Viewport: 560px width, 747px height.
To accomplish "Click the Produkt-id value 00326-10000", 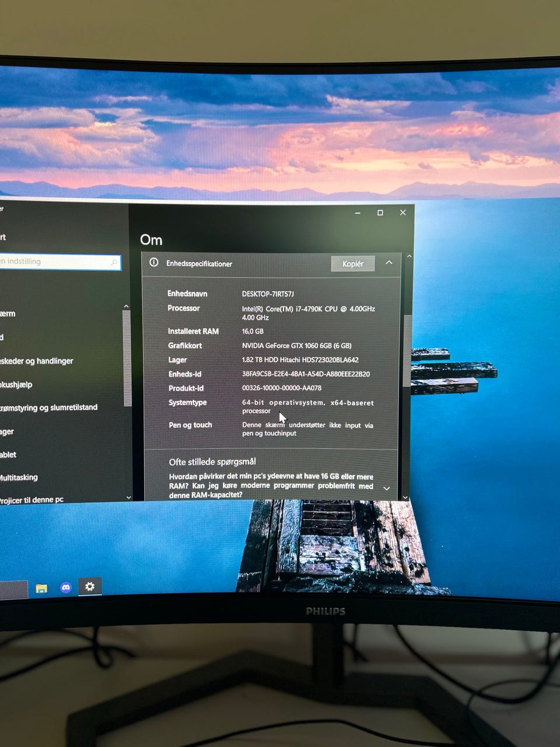I will pos(281,388).
